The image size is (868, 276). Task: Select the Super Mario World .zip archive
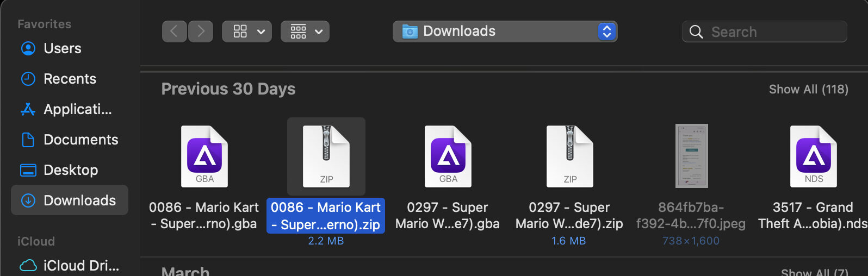(x=570, y=156)
